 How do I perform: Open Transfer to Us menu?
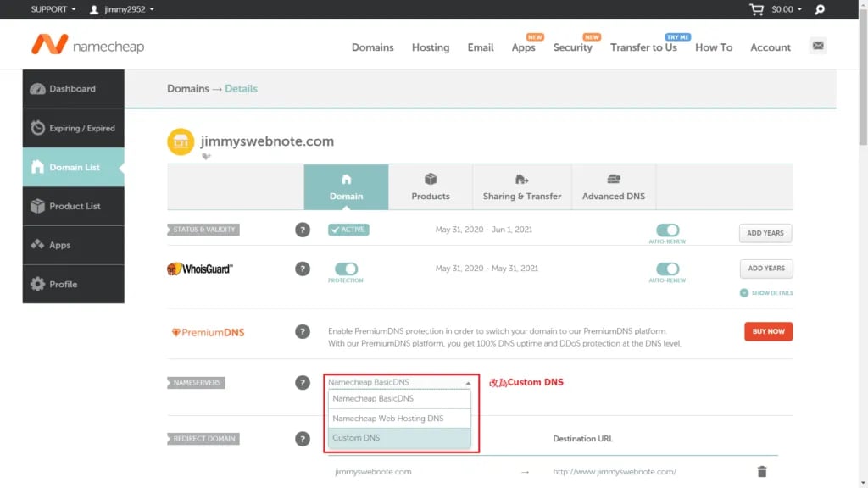(x=643, y=47)
